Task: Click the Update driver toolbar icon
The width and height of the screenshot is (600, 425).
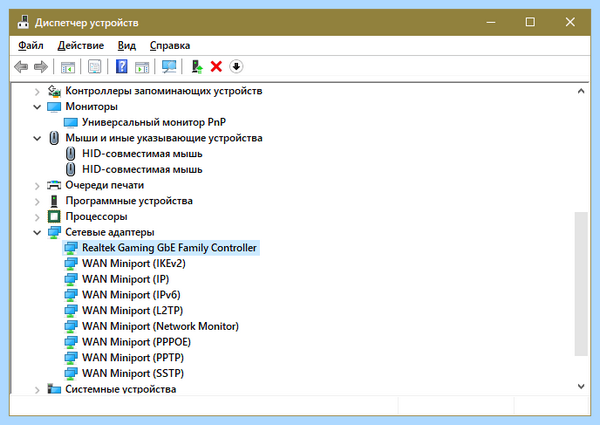Action: click(x=197, y=67)
